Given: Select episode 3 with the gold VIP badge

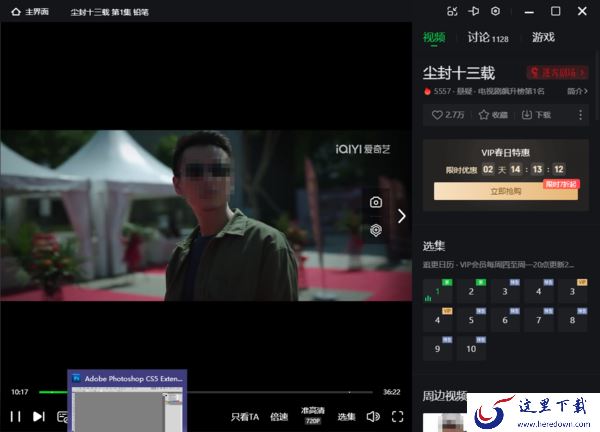Looking at the screenshot, I should coord(572,292).
